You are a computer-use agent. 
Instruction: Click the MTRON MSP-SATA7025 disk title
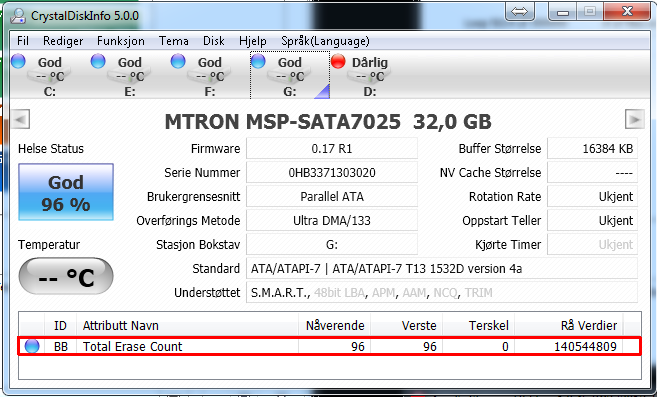click(328, 122)
